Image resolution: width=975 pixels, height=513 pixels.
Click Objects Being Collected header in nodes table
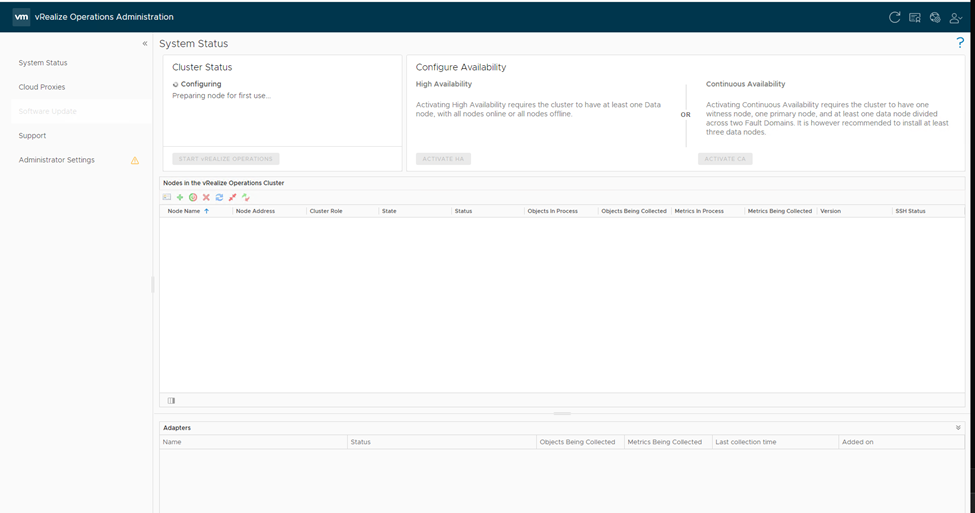click(634, 211)
